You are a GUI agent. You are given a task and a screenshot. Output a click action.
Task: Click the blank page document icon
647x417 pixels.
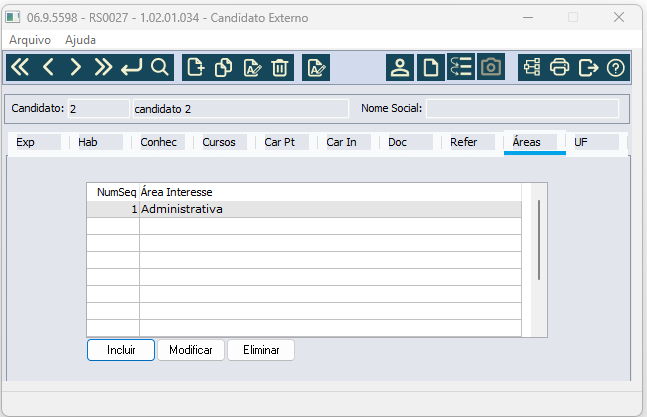(431, 67)
